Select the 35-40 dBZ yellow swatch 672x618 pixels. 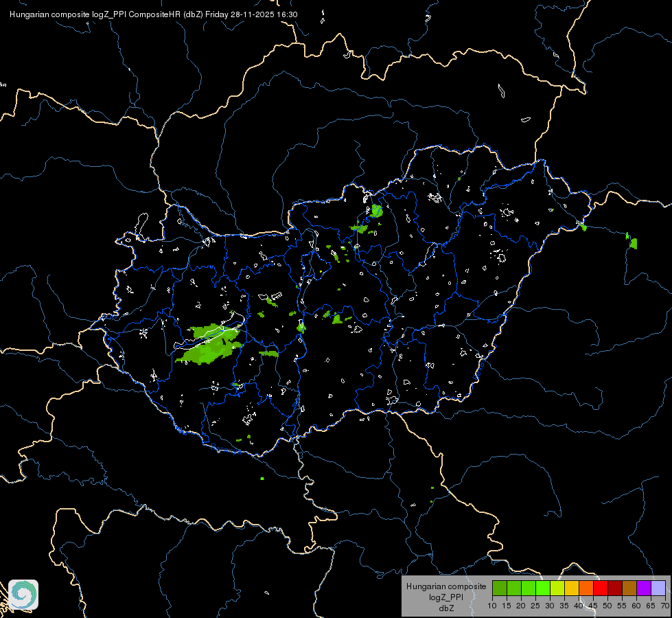(x=572, y=588)
